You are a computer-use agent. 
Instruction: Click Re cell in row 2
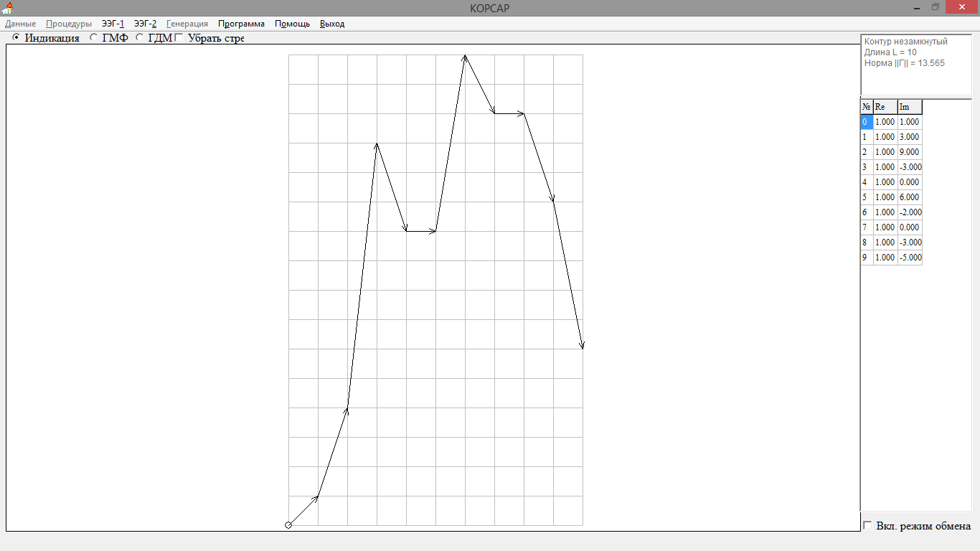885,152
